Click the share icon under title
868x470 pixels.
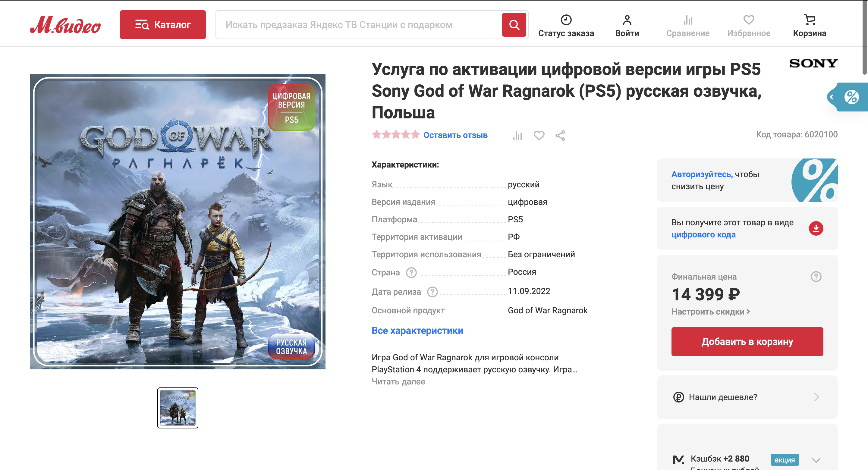point(560,136)
